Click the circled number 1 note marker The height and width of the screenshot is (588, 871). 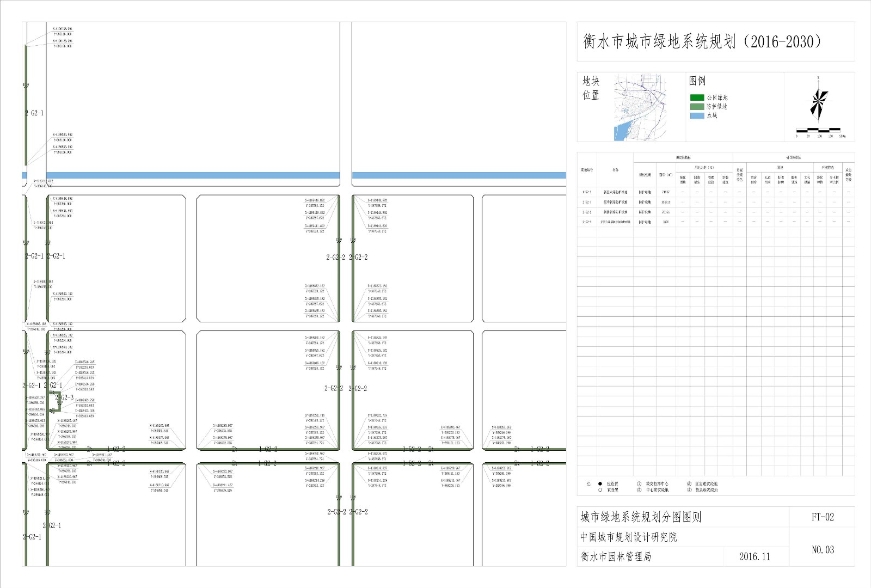[639, 483]
